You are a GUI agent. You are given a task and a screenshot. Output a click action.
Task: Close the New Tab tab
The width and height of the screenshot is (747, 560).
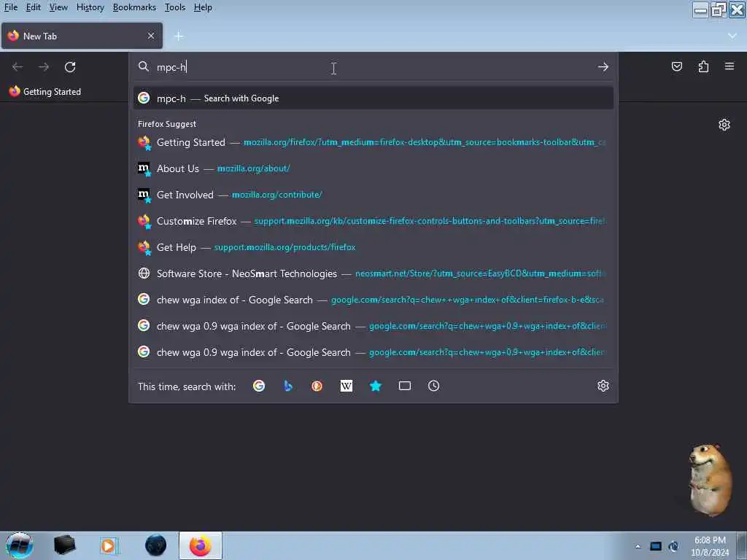click(x=150, y=36)
